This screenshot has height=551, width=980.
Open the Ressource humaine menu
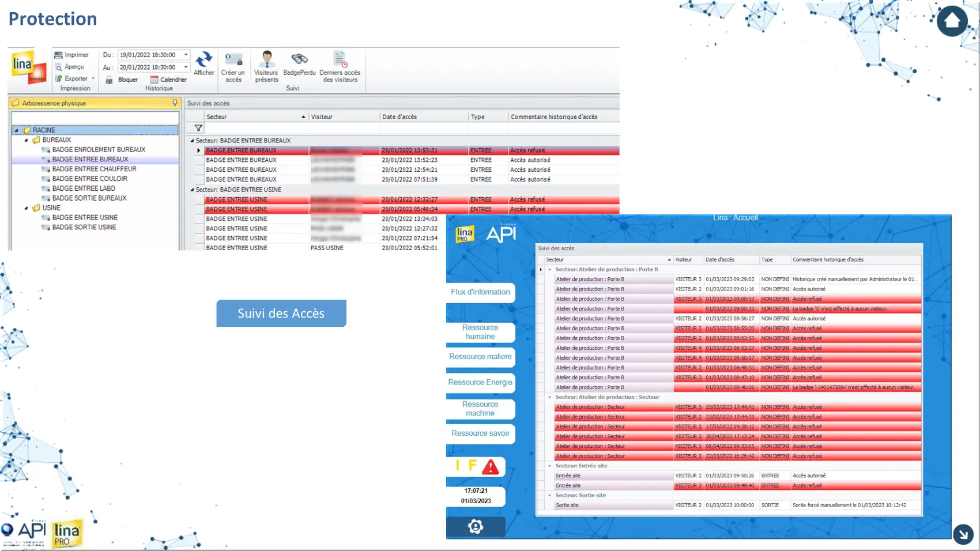(480, 332)
